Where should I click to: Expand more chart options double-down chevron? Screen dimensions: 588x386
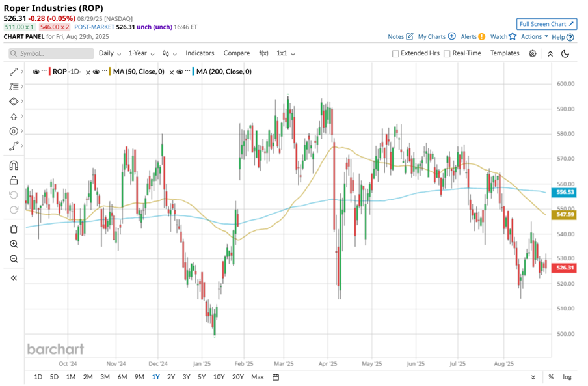pyautogui.click(x=533, y=377)
